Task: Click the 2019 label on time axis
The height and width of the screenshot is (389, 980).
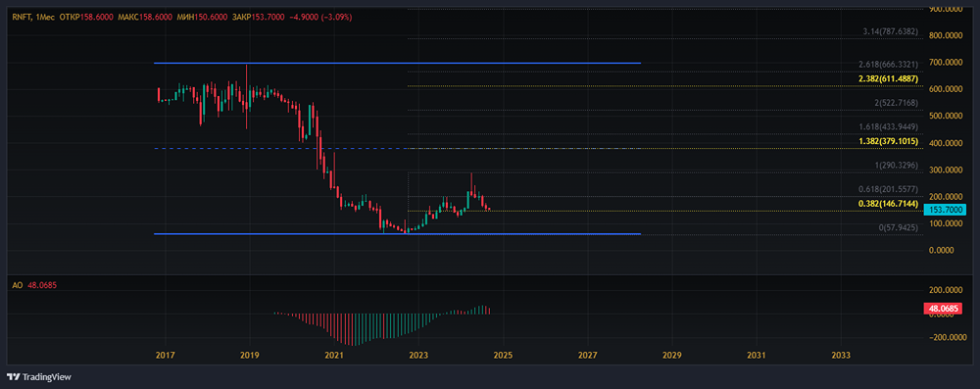Action: [x=249, y=356]
